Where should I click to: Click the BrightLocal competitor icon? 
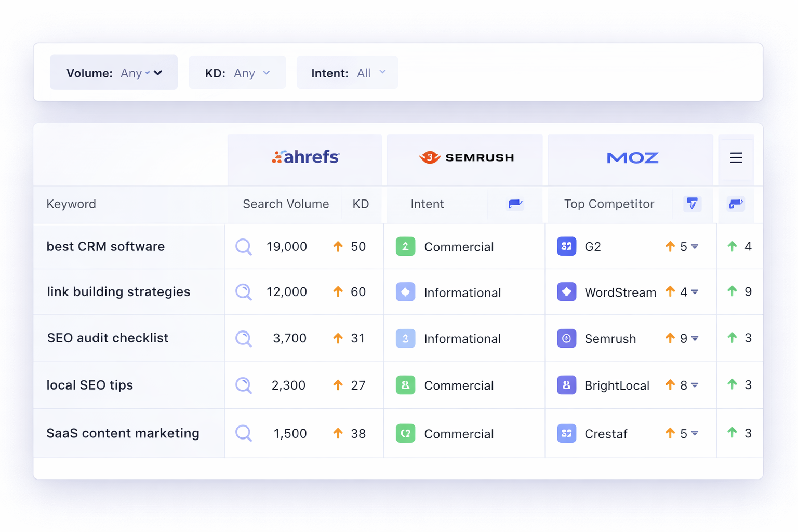click(x=567, y=385)
